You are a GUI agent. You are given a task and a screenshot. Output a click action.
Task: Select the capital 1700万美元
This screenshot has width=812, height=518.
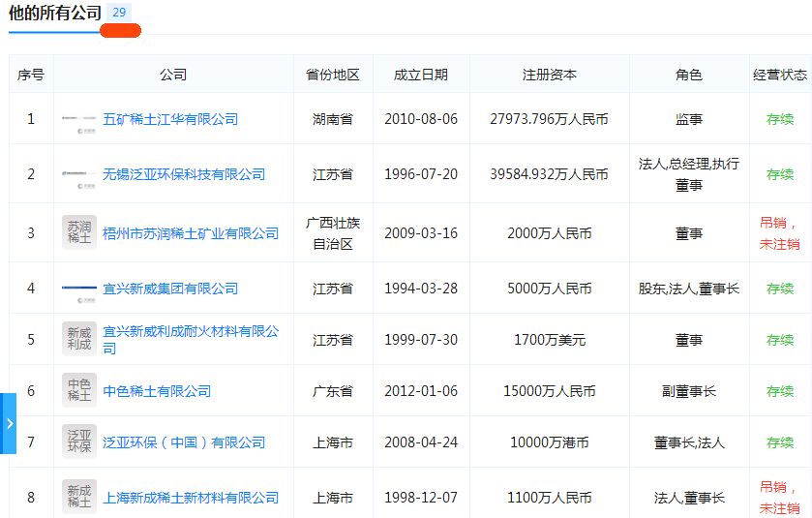click(550, 339)
